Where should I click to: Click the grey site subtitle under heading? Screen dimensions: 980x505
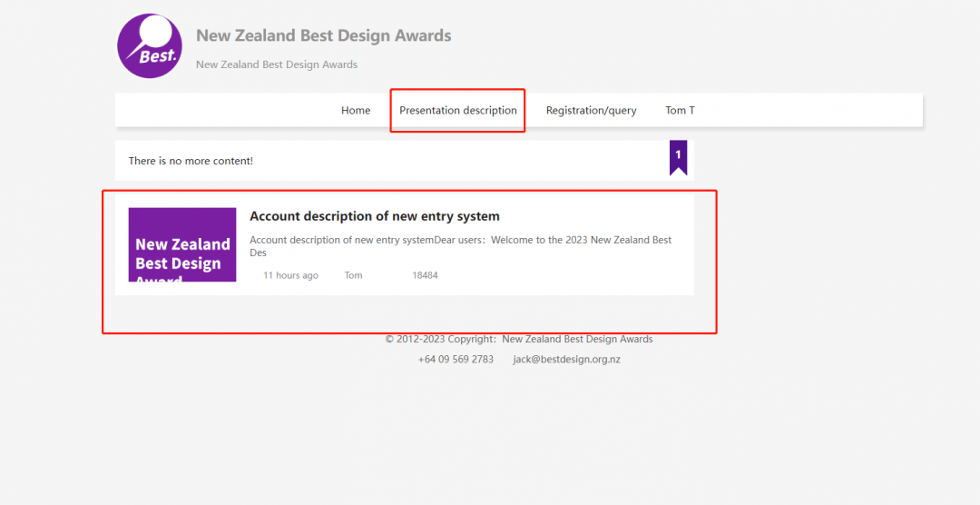tap(277, 64)
